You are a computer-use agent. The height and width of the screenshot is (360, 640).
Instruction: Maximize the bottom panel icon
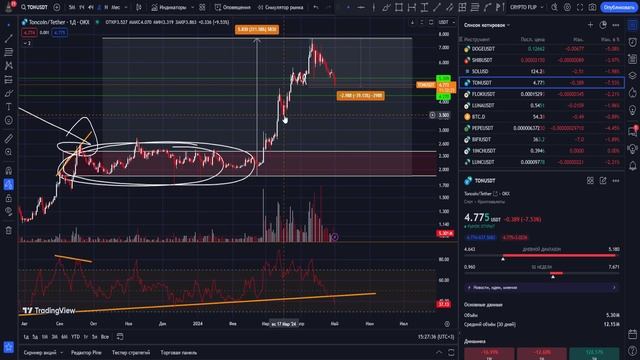(x=451, y=352)
